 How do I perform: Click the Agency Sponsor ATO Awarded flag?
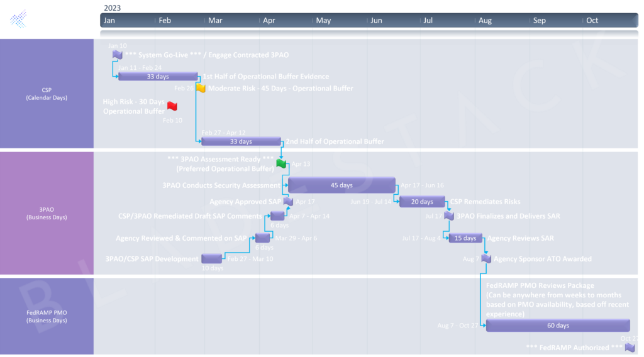[x=486, y=258]
